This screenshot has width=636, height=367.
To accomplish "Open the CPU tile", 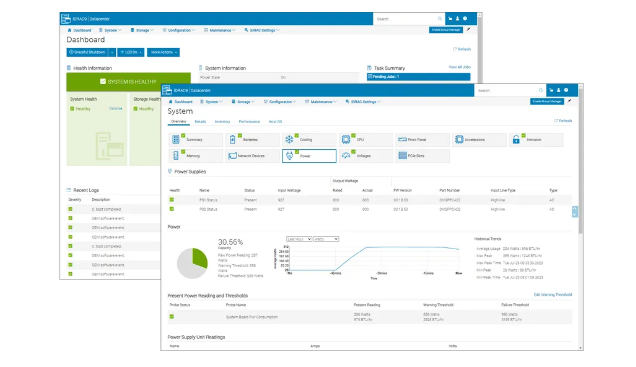I will (366, 140).
